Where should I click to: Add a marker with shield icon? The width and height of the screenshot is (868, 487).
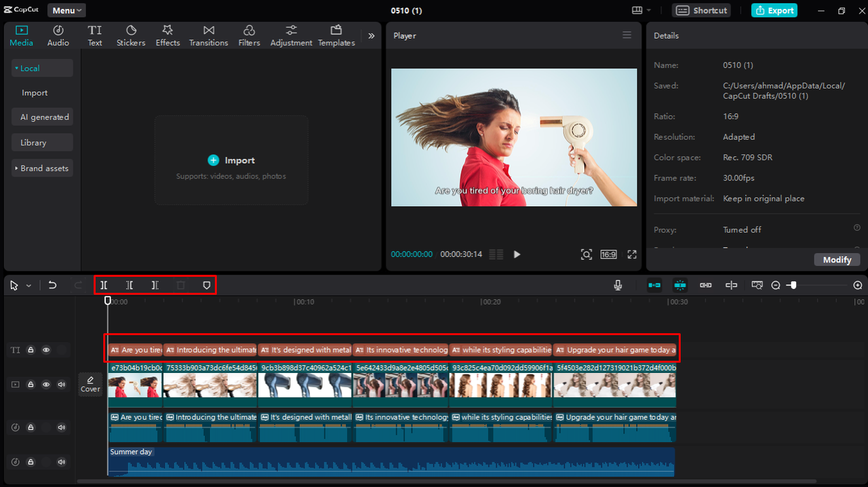207,286
